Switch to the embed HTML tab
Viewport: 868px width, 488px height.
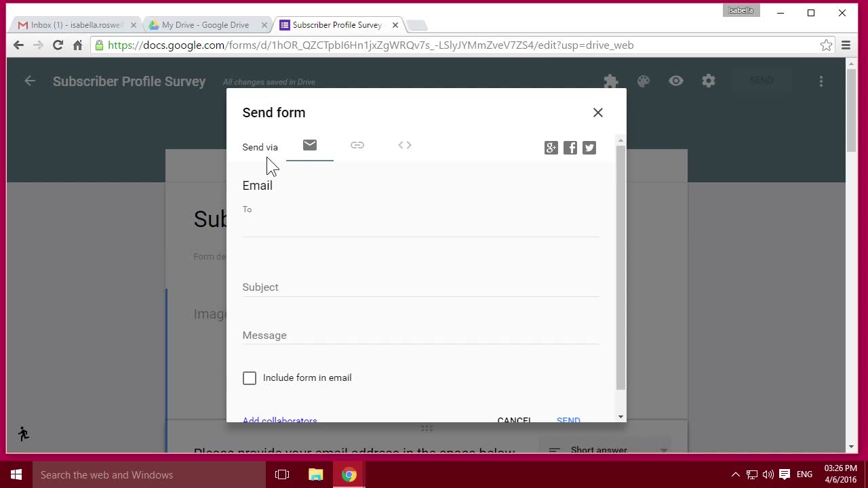tap(405, 145)
